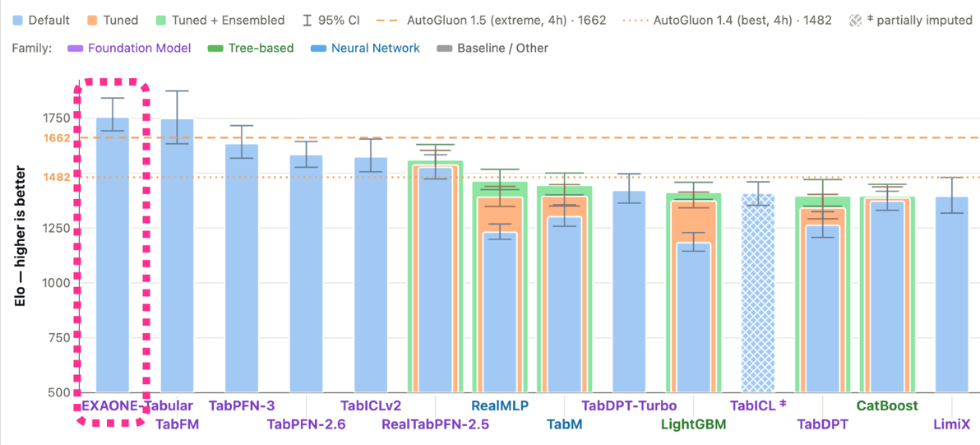The image size is (980, 445).
Task: Click the blue Default segment of TabDPT
Action: pos(822,309)
